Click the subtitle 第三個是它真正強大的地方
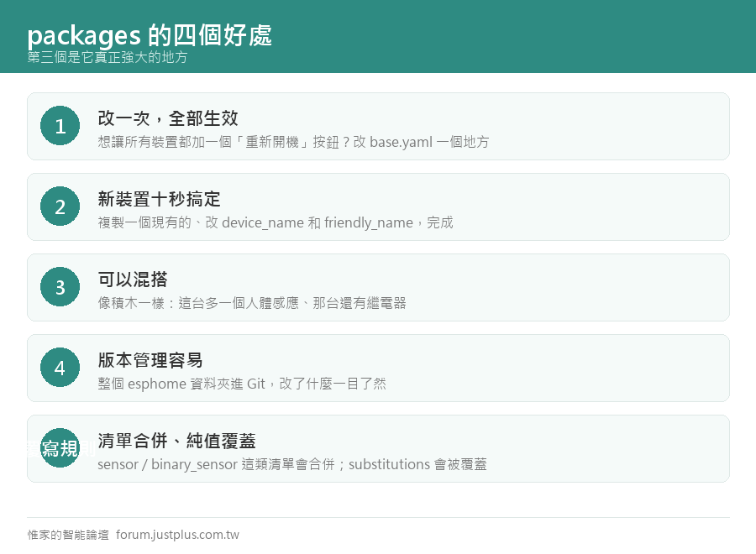The image size is (756, 554). tap(107, 57)
